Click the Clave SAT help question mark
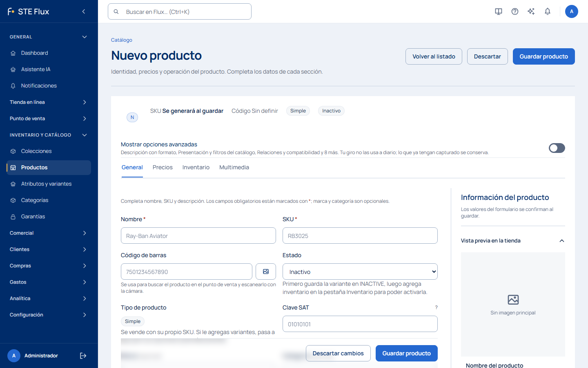Screen dimensions: 588x368 (x=436, y=307)
